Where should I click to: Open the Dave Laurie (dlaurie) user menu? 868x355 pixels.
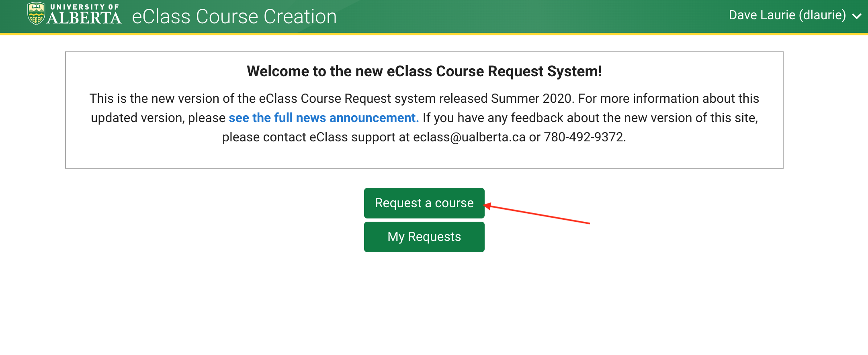pos(787,15)
